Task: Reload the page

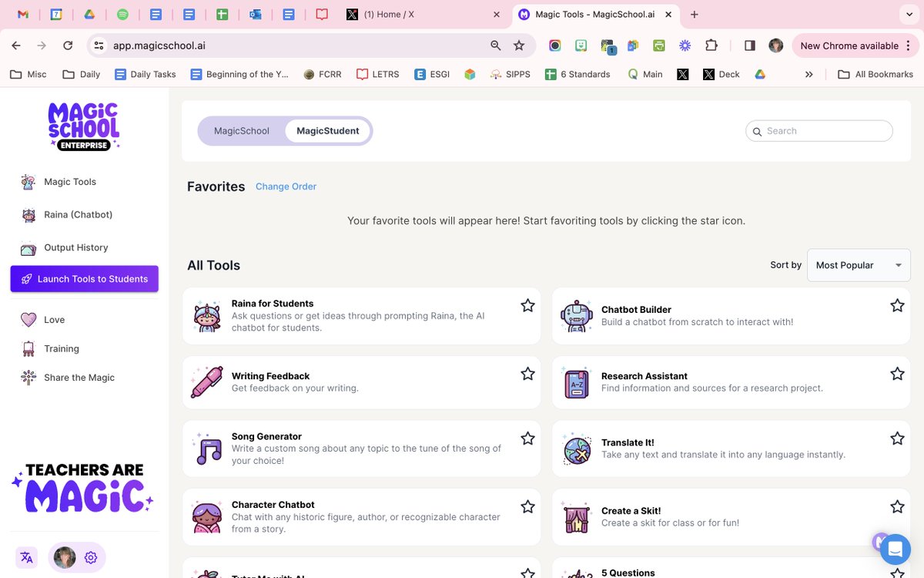Action: (x=68, y=45)
